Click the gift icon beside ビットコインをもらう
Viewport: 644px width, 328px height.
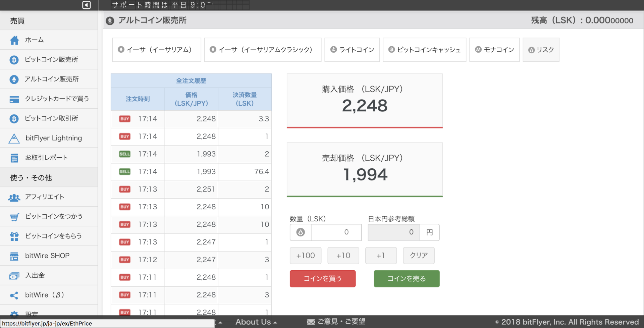click(x=14, y=236)
